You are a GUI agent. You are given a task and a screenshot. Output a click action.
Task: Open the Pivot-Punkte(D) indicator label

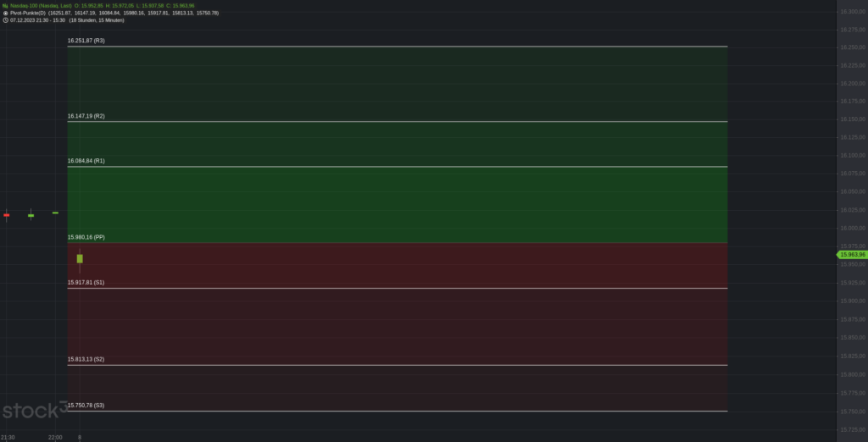pyautogui.click(x=28, y=13)
